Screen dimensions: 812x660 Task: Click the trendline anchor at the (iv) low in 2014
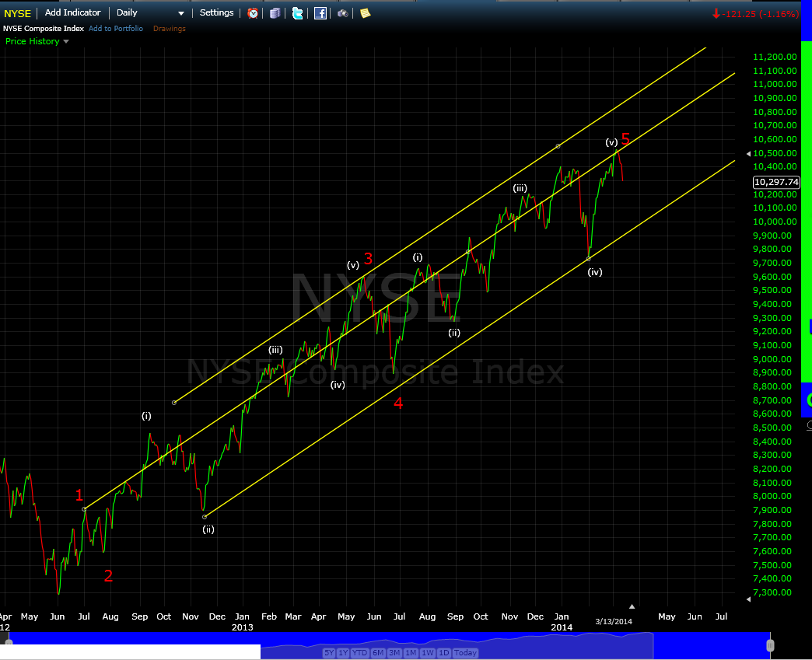589,259
